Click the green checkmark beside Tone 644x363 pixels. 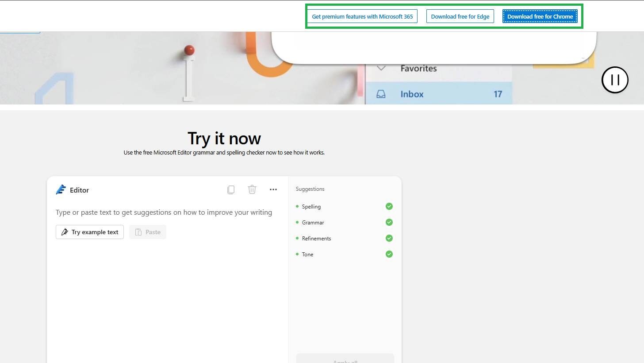click(x=389, y=254)
